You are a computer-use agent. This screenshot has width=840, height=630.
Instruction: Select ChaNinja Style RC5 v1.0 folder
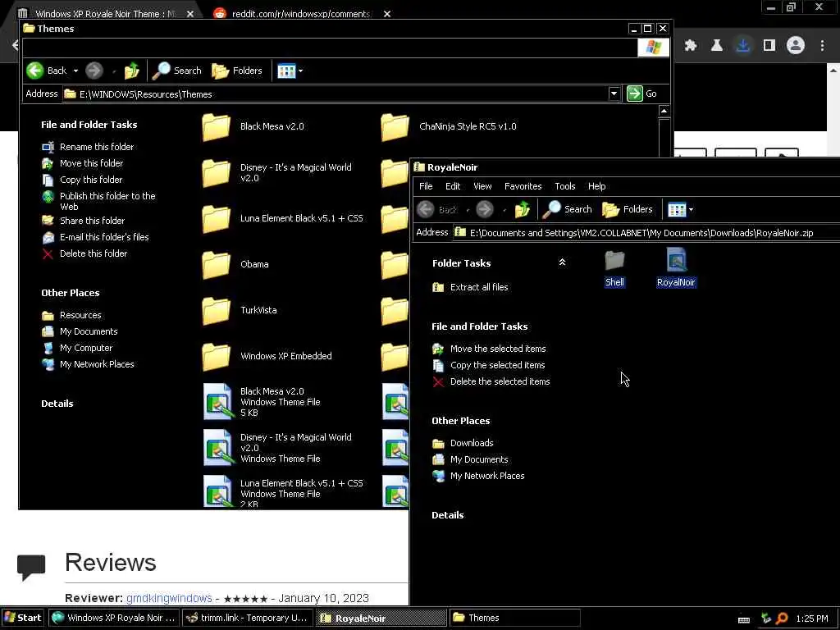(x=449, y=127)
